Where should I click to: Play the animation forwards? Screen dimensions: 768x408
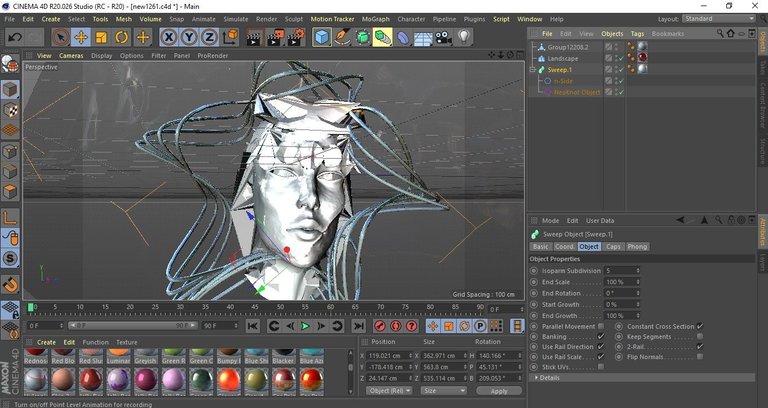coord(305,326)
